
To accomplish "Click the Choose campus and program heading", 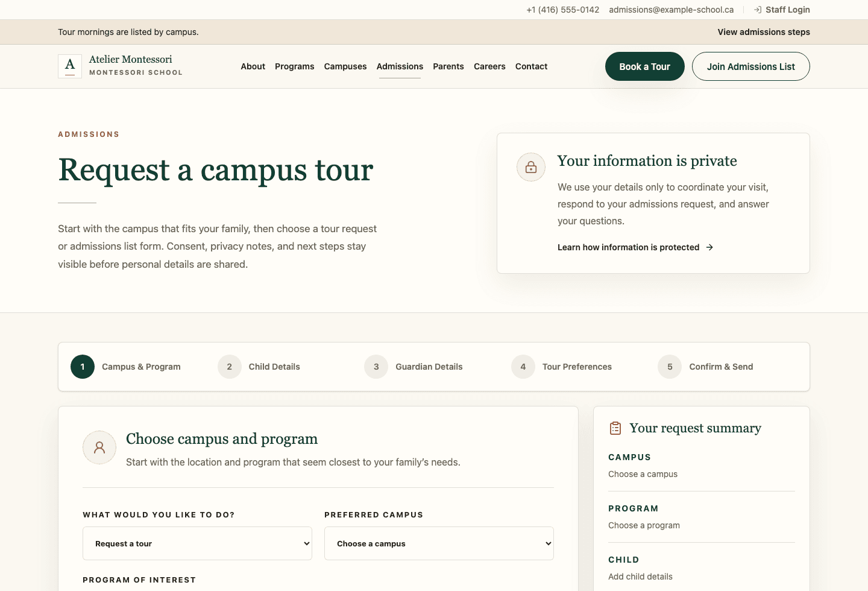I will [222, 439].
